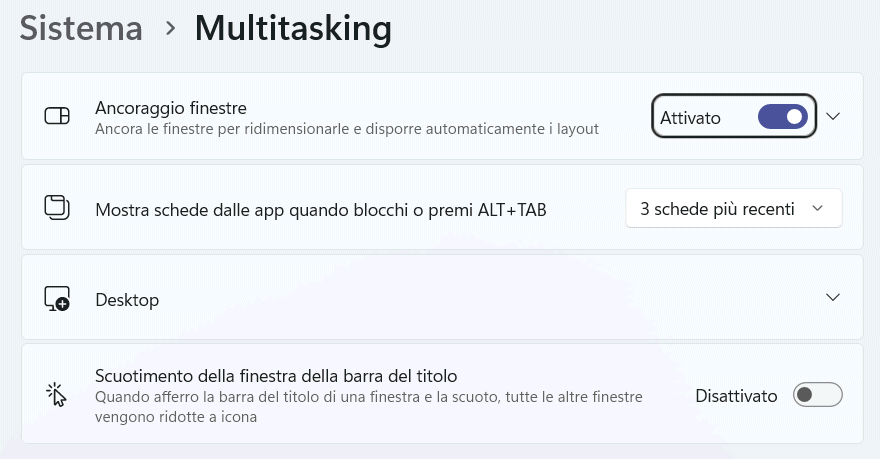Click the breadcrumb arrow separator after Sistema
Screen dimensions: 880x459
(170, 29)
